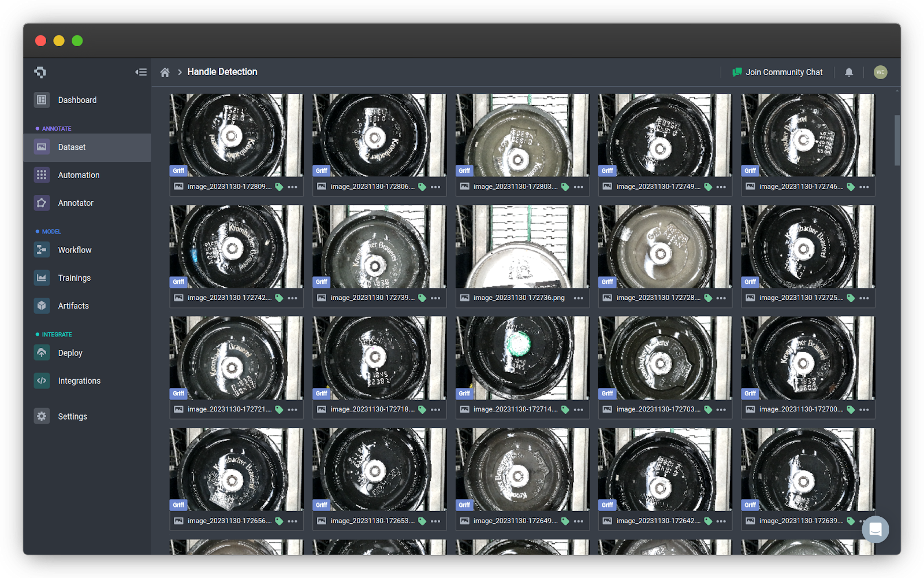The image size is (924, 578).
Task: Click the green tag icon on image_20231130-172809
Action: click(279, 187)
